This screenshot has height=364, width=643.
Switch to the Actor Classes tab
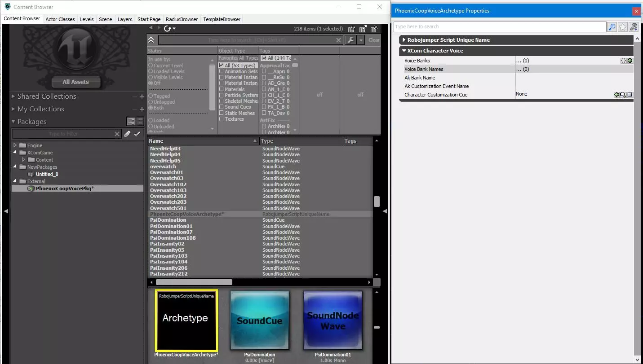click(60, 19)
